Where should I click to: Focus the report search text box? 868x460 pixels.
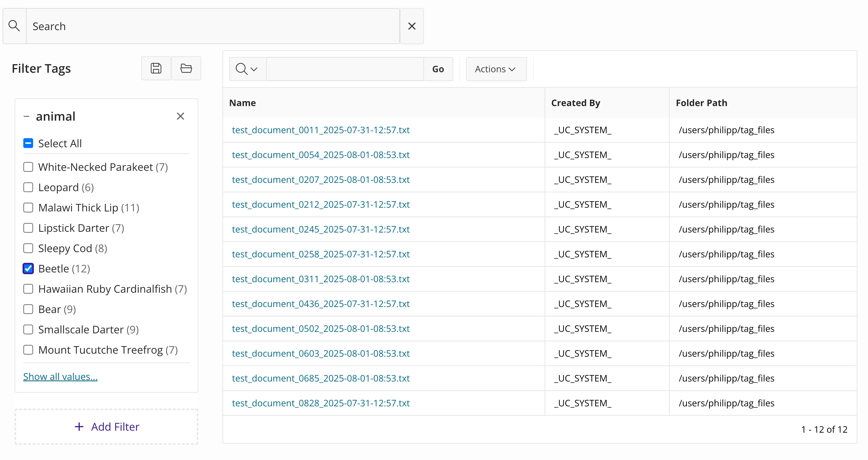[344, 69]
